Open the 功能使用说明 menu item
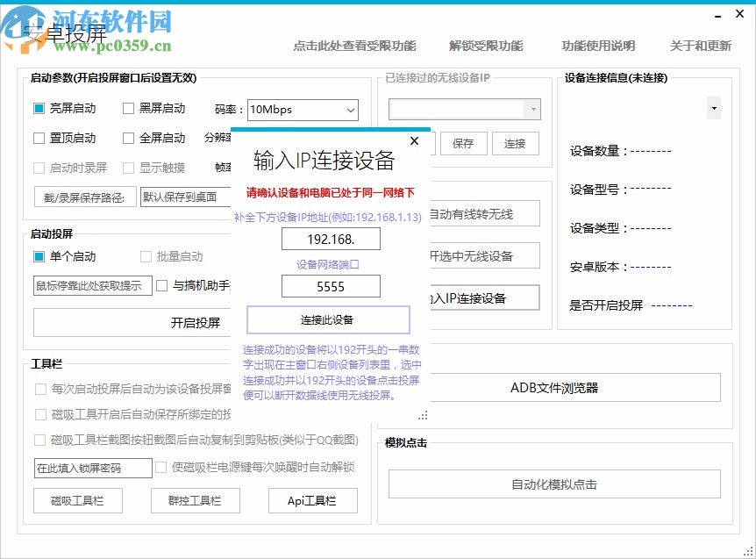756x559 pixels. pos(597,47)
